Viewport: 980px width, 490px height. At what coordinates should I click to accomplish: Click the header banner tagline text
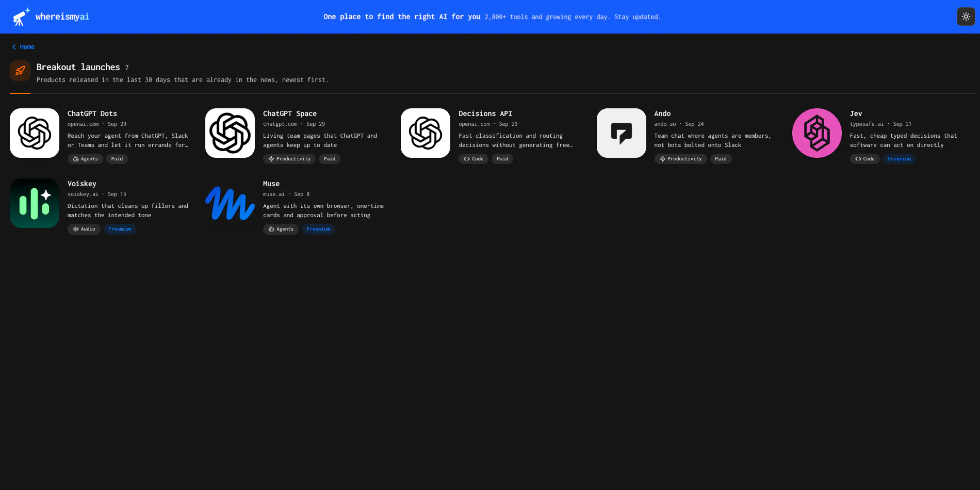[492, 17]
